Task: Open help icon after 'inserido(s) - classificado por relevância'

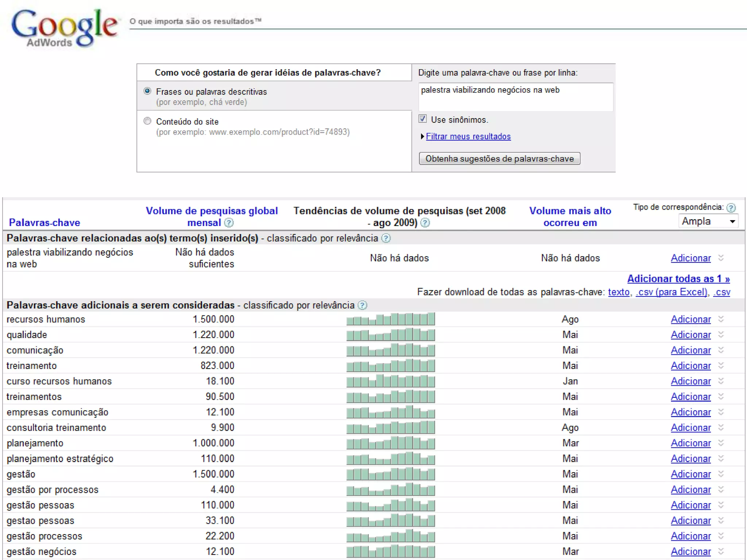Action: tap(386, 238)
